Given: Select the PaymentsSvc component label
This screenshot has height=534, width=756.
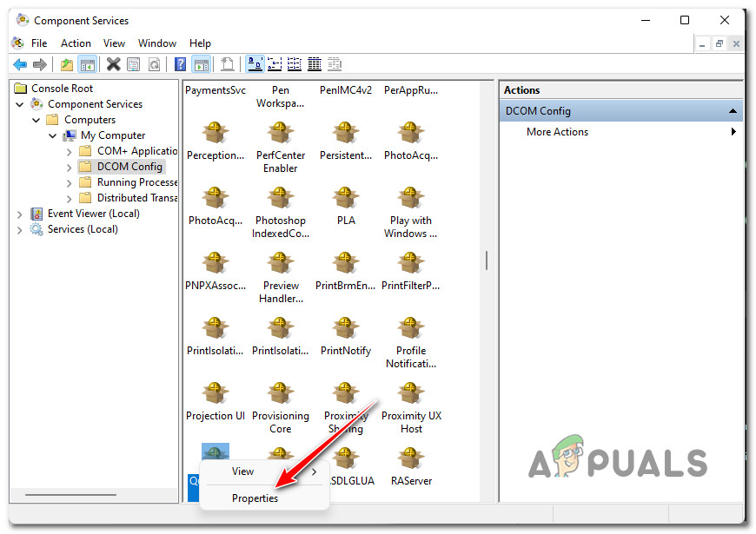Looking at the screenshot, I should pos(216,90).
